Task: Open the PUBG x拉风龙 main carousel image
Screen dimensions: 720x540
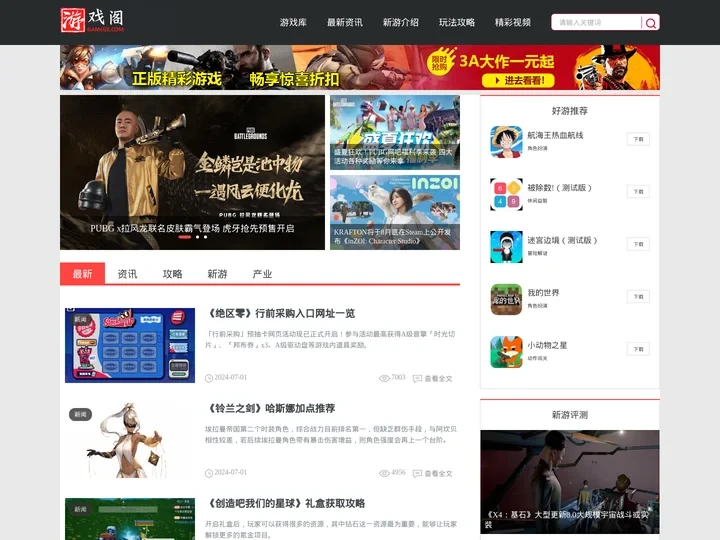Action: pos(192,172)
